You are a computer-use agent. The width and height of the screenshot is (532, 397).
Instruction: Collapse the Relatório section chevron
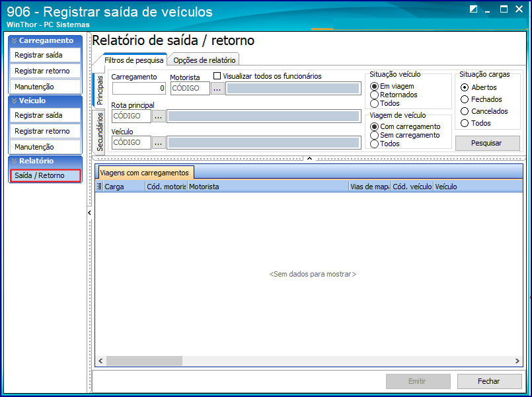point(15,161)
